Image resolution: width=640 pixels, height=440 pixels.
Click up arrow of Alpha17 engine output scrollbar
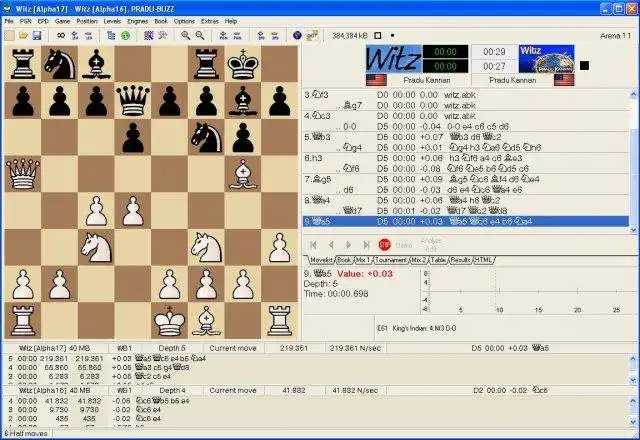click(x=633, y=358)
